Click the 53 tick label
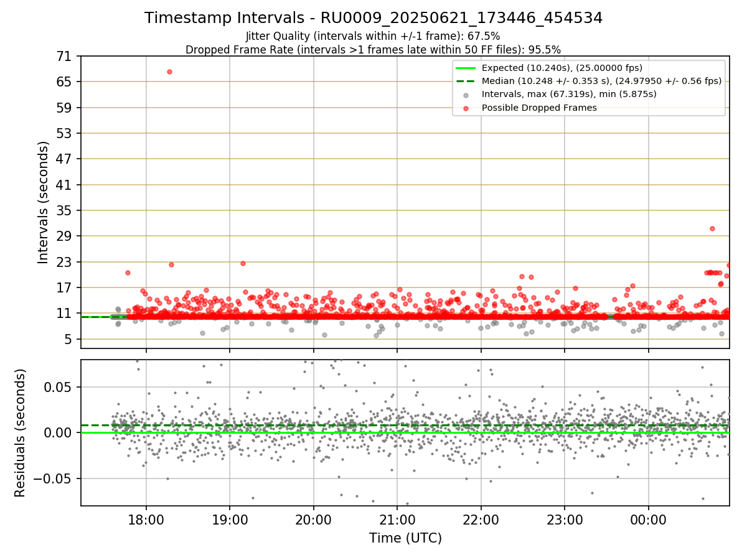 (x=65, y=133)
